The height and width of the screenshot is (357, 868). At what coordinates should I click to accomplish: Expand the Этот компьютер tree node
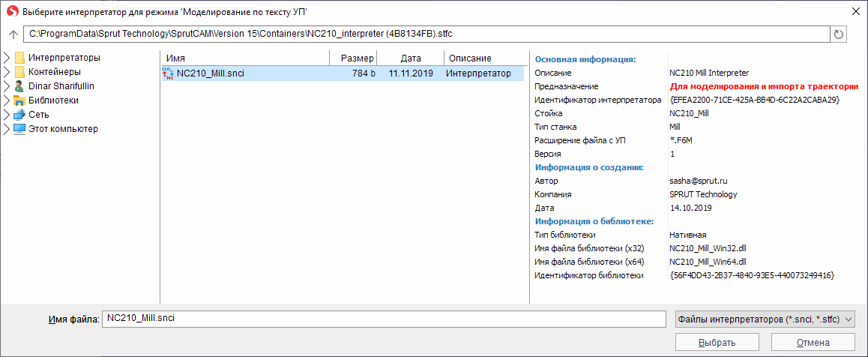coord(7,129)
